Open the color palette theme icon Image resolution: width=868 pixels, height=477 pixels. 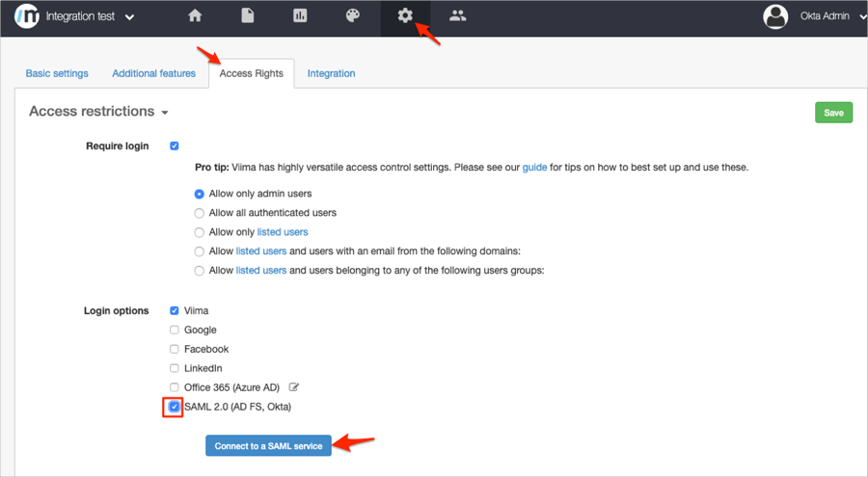pos(352,15)
